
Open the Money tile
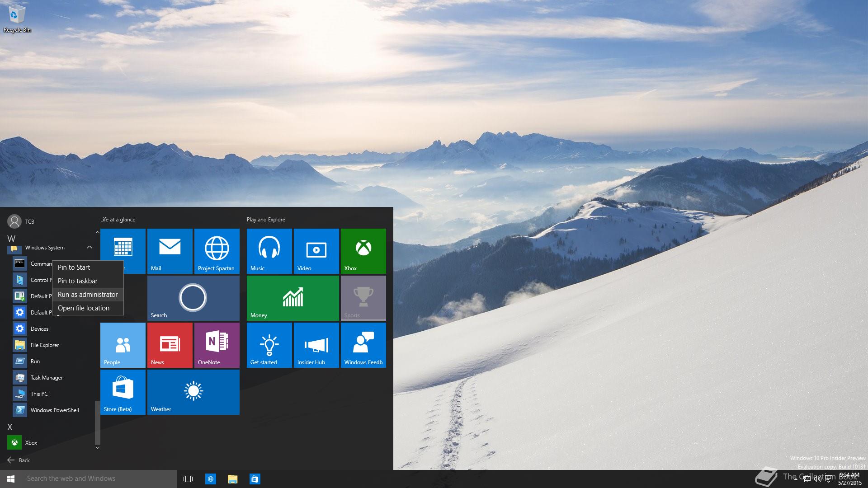pos(293,298)
